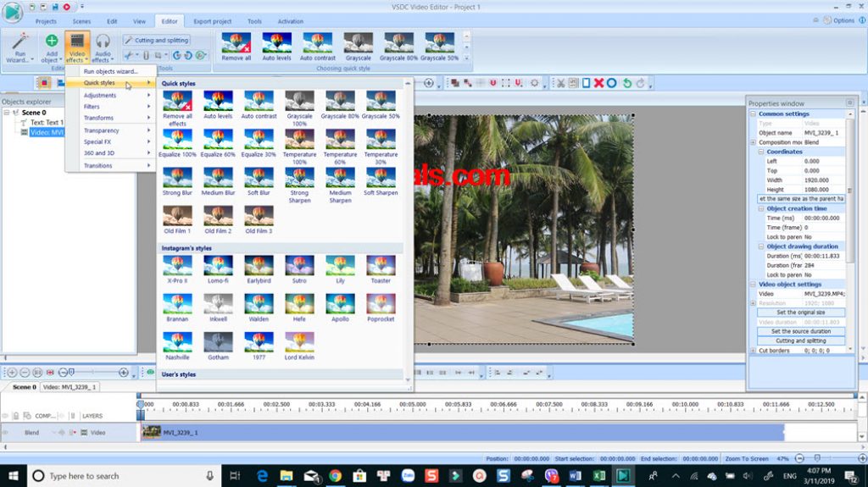Select the MVI_3239_1 clip on timeline

tap(463, 432)
